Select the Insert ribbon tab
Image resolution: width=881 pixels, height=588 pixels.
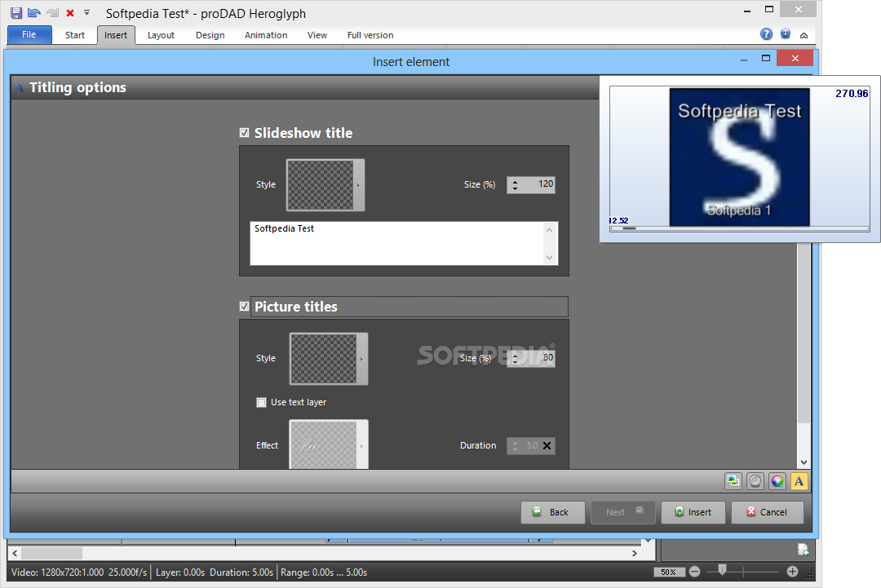116,35
